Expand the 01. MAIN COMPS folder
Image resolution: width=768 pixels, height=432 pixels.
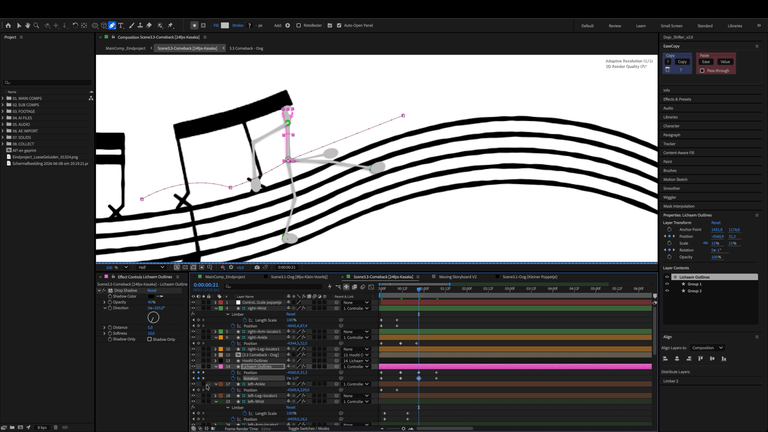(x=3, y=98)
